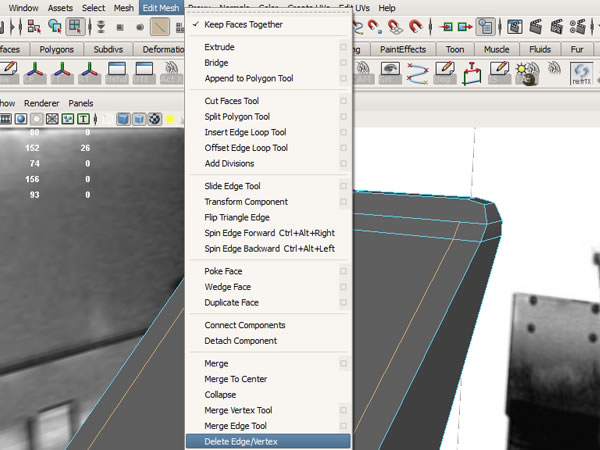Click the textured display icon in panel toolbar
This screenshot has width=600, height=450.
point(155,119)
